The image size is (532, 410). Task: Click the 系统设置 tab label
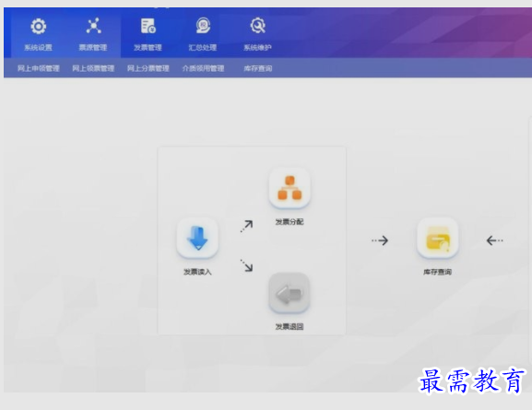point(39,48)
